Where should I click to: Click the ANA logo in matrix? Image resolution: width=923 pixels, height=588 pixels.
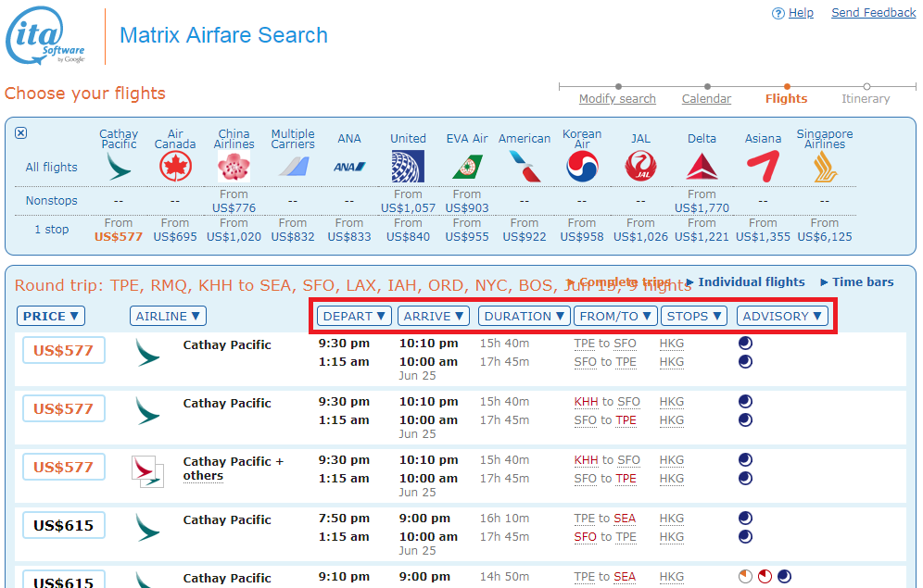(x=349, y=167)
